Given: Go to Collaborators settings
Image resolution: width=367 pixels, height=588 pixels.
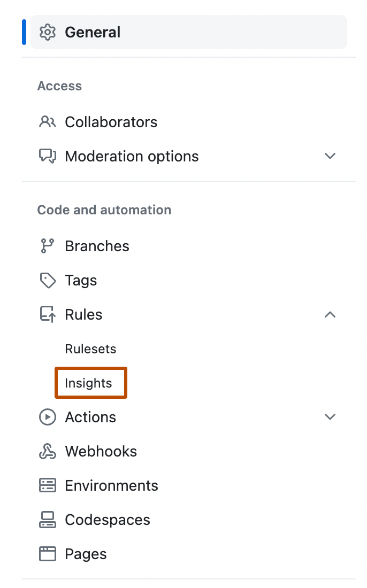Looking at the screenshot, I should click(111, 122).
